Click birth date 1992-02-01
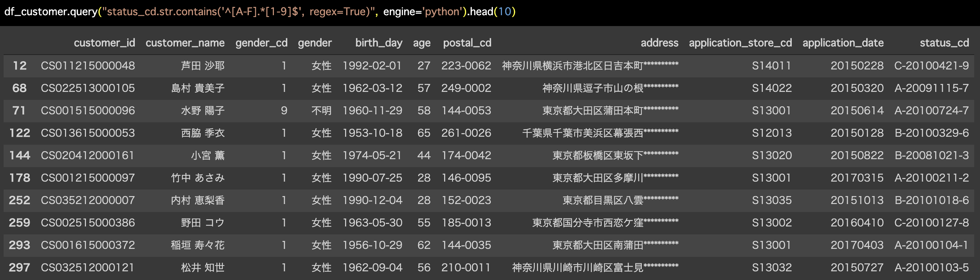The width and height of the screenshot is (980, 280). 372,65
